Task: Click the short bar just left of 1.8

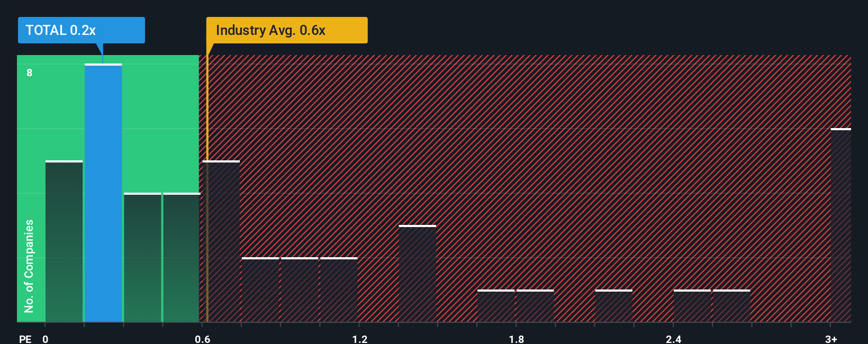Action: click(x=496, y=306)
